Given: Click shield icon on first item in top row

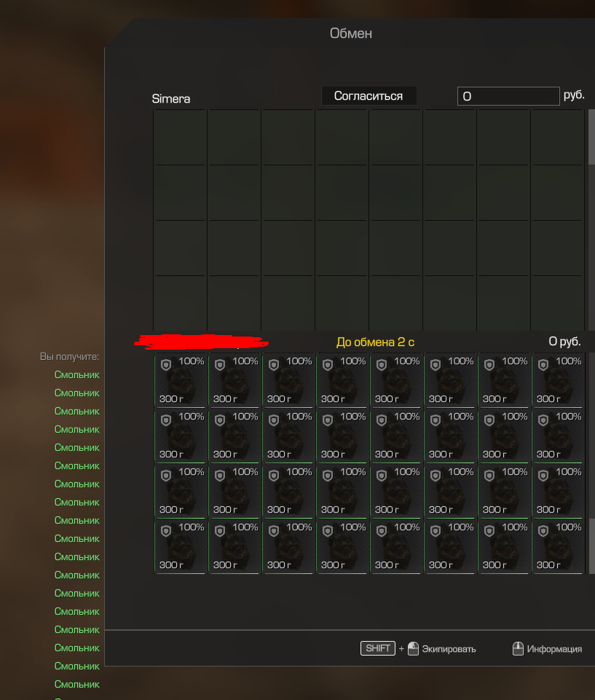Looking at the screenshot, I should point(165,365).
